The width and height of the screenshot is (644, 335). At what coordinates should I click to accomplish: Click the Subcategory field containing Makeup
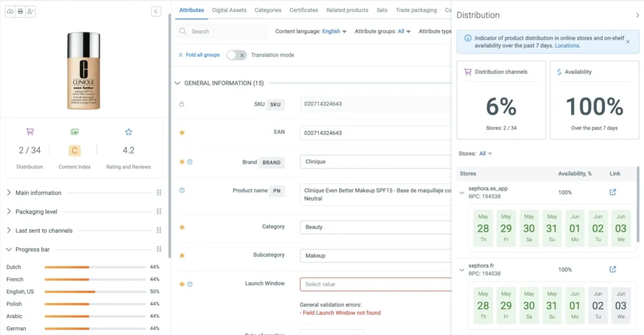[x=376, y=255]
